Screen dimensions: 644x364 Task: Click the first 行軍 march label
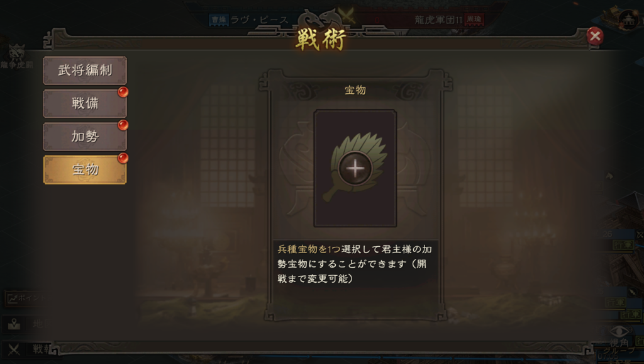click(x=623, y=246)
